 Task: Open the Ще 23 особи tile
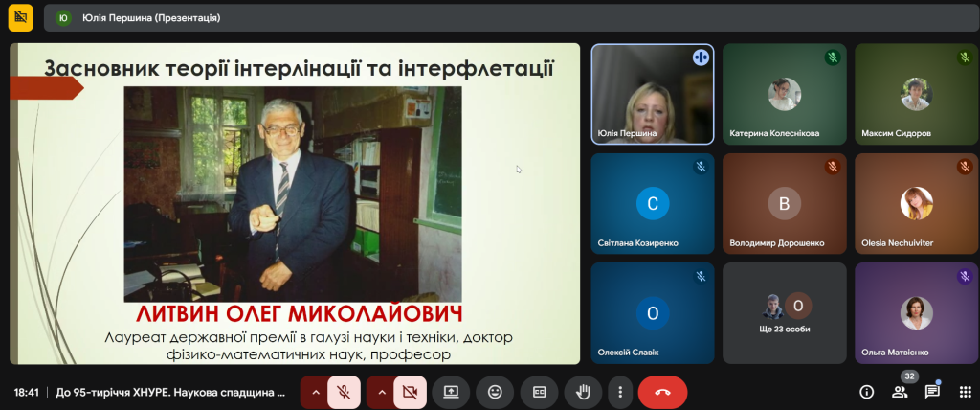(785, 313)
